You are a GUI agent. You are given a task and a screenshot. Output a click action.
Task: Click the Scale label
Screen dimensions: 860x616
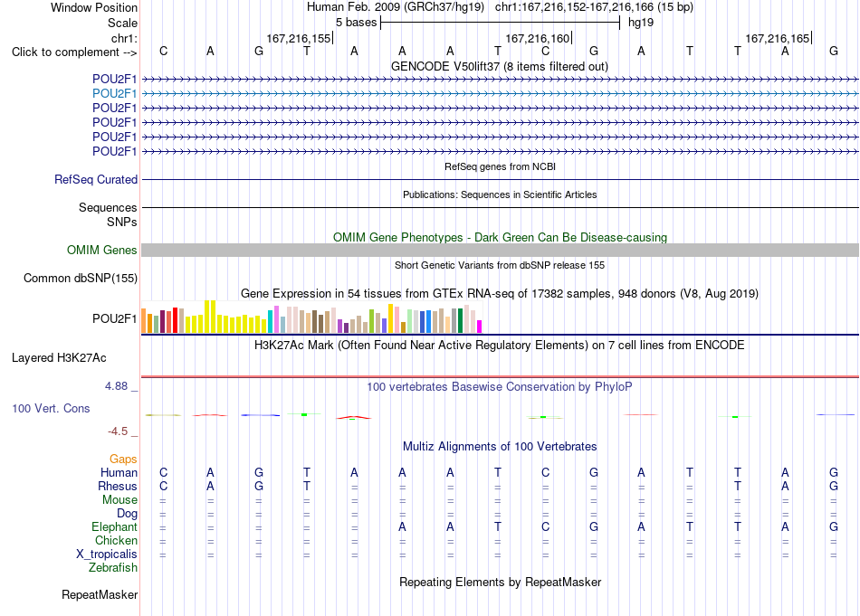122,23
